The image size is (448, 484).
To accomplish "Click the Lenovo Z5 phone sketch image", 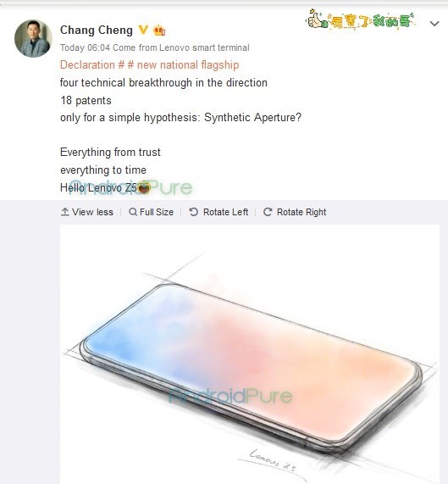I will point(250,354).
